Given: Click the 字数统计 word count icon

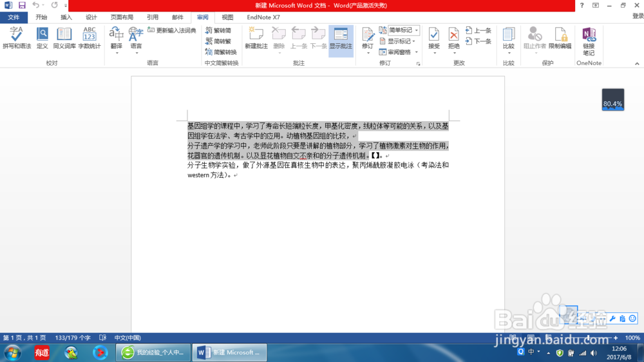Looking at the screenshot, I should click(89, 38).
